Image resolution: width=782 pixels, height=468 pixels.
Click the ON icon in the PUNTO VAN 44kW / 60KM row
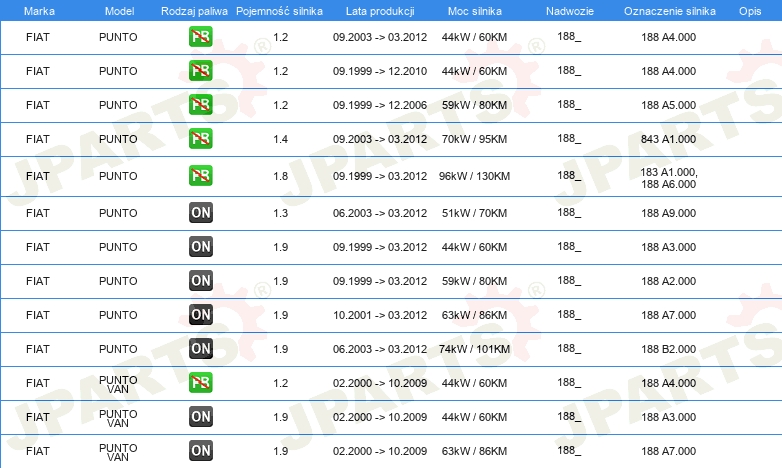[x=200, y=417]
